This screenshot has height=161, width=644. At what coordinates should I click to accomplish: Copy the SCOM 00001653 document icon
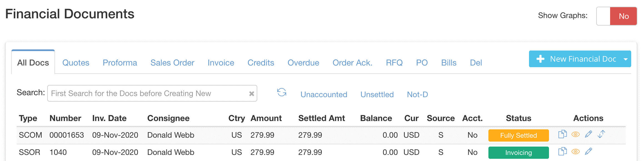coord(562,134)
